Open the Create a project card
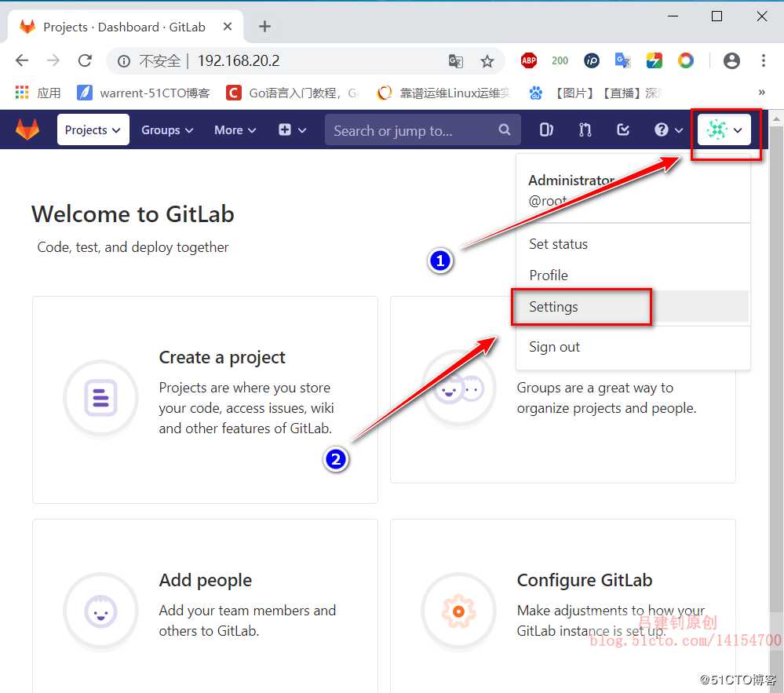 pos(205,399)
